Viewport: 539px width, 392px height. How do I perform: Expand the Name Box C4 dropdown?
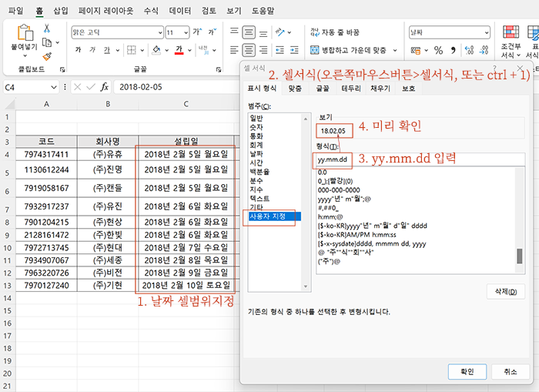(x=54, y=87)
